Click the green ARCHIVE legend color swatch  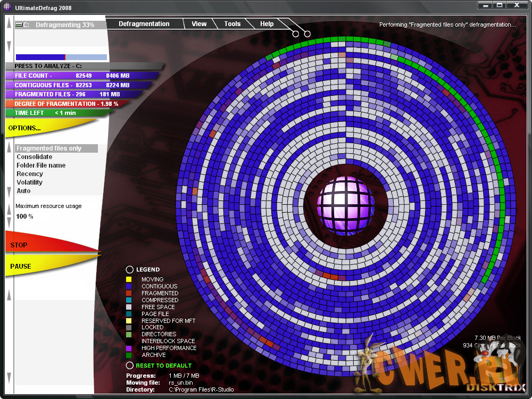129,355
